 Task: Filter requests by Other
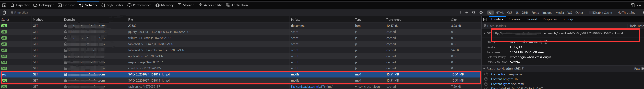(x=579, y=13)
